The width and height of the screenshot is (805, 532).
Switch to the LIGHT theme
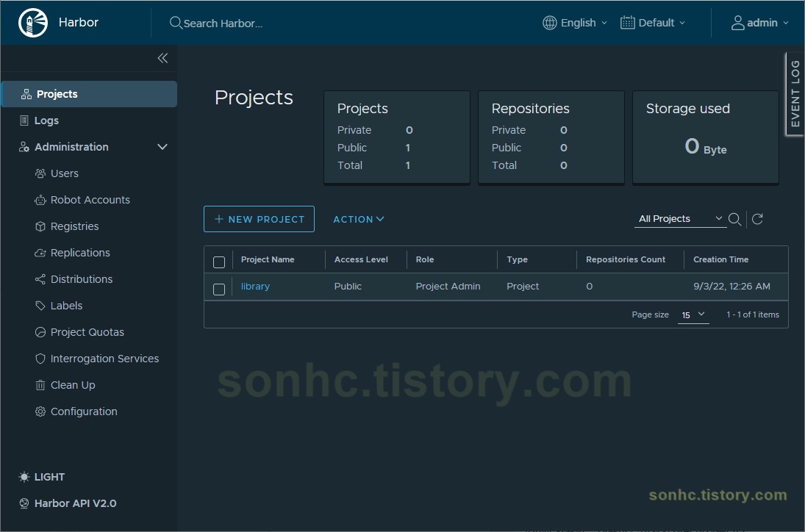tap(42, 477)
